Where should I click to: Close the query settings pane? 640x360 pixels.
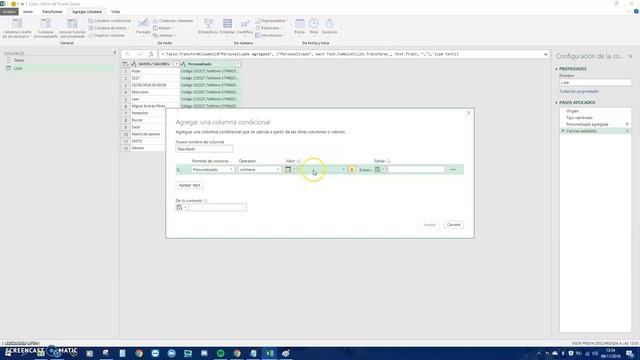[631, 56]
